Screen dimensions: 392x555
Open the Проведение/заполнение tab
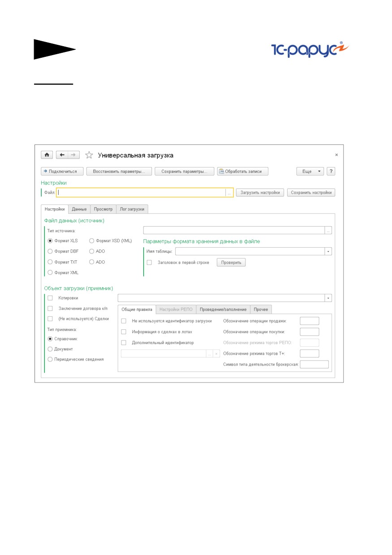(223, 310)
